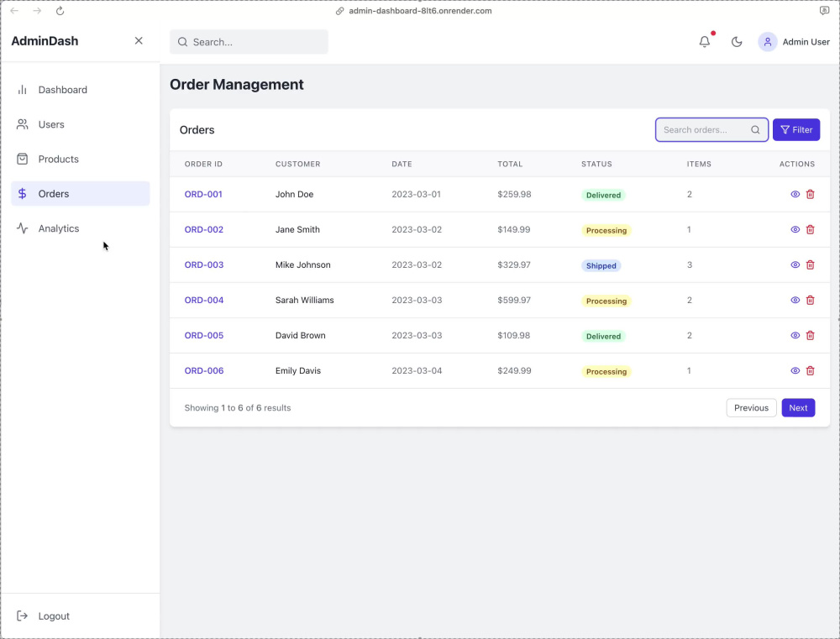Open order link ORD-003
The width and height of the screenshot is (840, 639).
coord(204,265)
